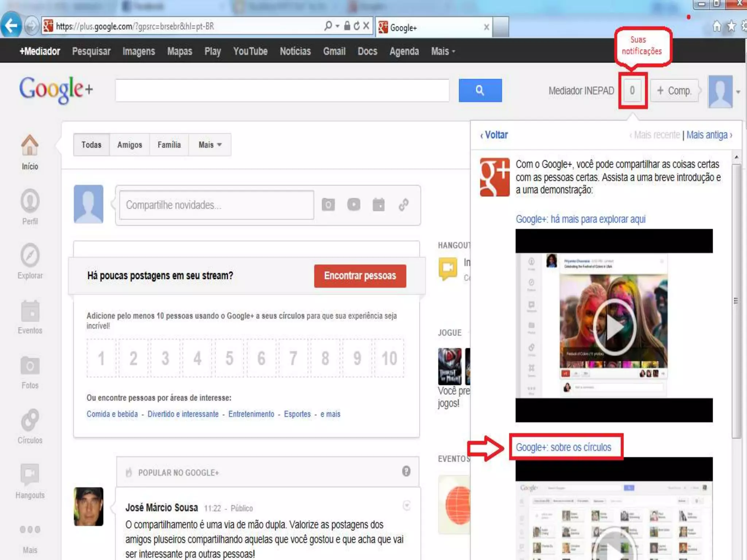Open Gmail from the top navigation bar
This screenshot has width=747, height=560.
tap(334, 51)
